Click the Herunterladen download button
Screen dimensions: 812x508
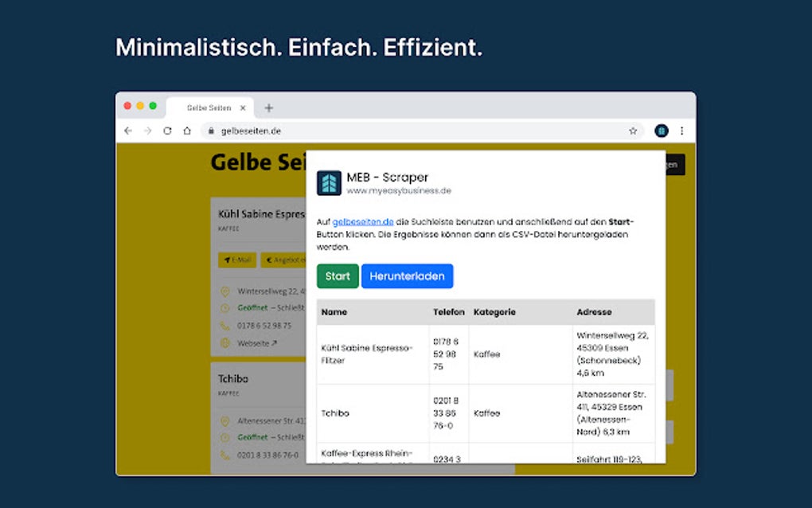click(x=407, y=275)
